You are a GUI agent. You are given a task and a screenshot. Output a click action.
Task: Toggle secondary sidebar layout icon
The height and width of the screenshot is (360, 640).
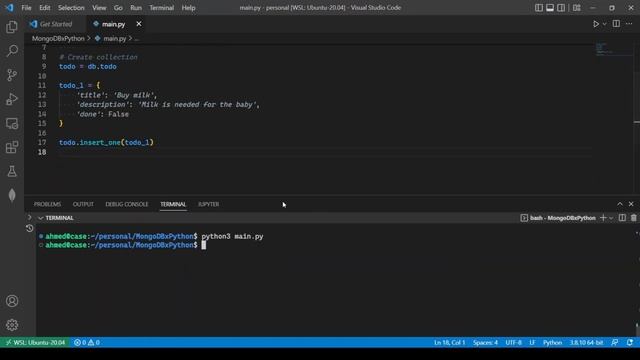(x=561, y=8)
